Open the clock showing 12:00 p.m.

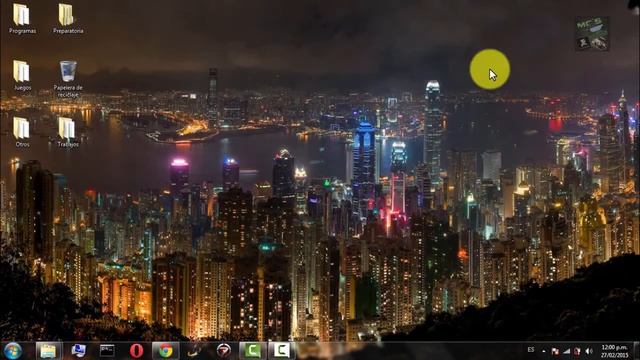pyautogui.click(x=614, y=351)
